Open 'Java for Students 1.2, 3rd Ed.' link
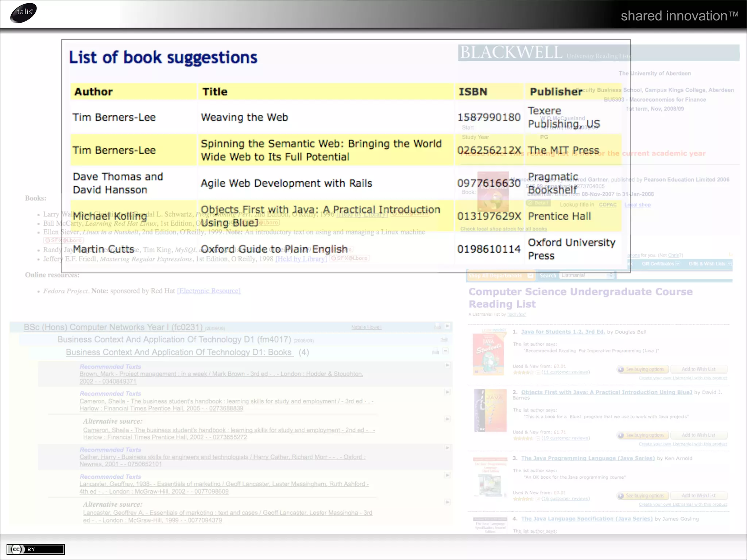 563,332
